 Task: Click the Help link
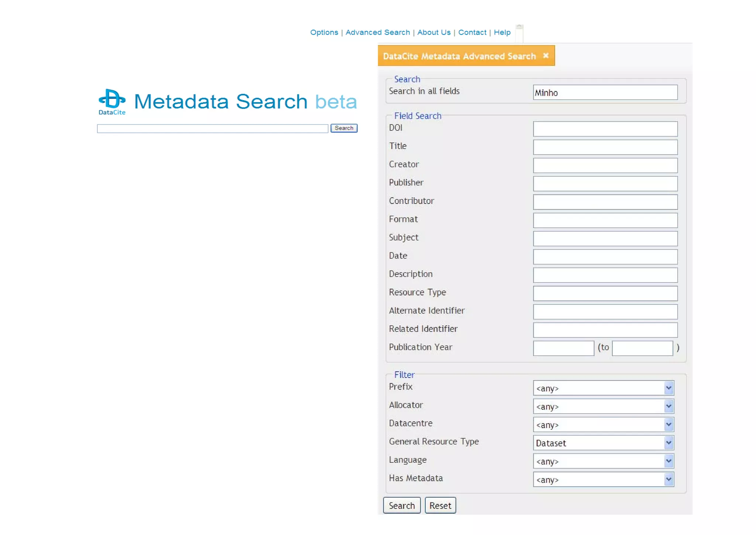502,33
